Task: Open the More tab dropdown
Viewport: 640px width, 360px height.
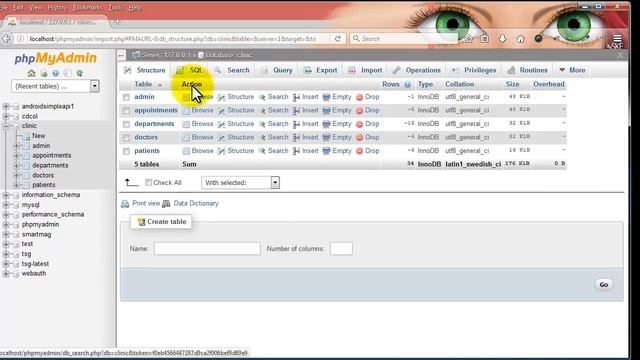Action: (x=573, y=70)
